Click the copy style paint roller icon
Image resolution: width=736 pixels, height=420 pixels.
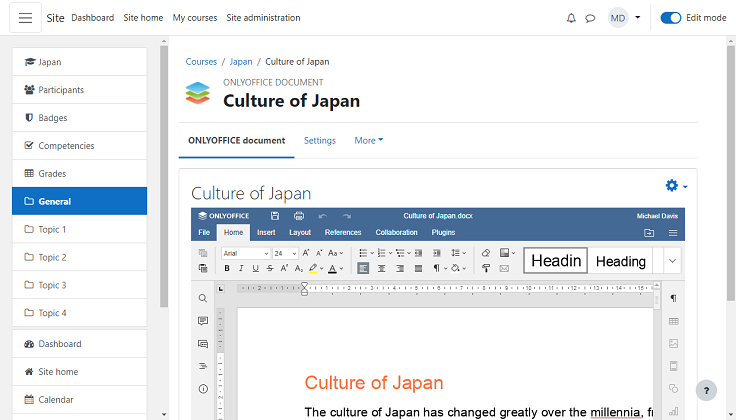click(x=486, y=268)
